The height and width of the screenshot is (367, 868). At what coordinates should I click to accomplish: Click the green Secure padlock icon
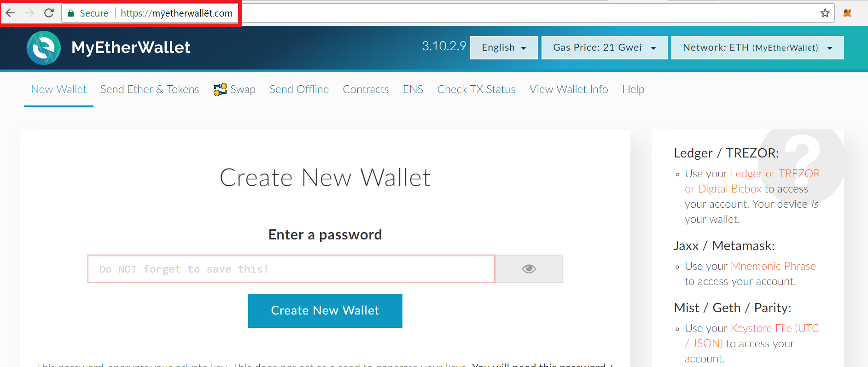pyautogui.click(x=71, y=13)
